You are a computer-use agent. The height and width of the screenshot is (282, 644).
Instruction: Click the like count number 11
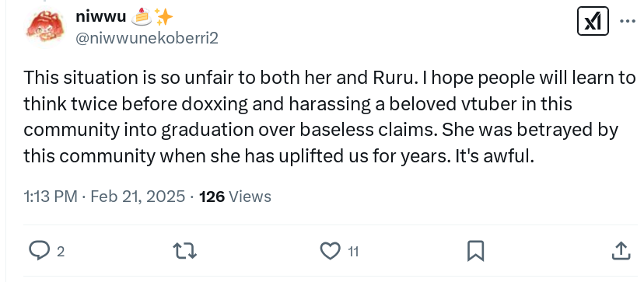coord(353,252)
